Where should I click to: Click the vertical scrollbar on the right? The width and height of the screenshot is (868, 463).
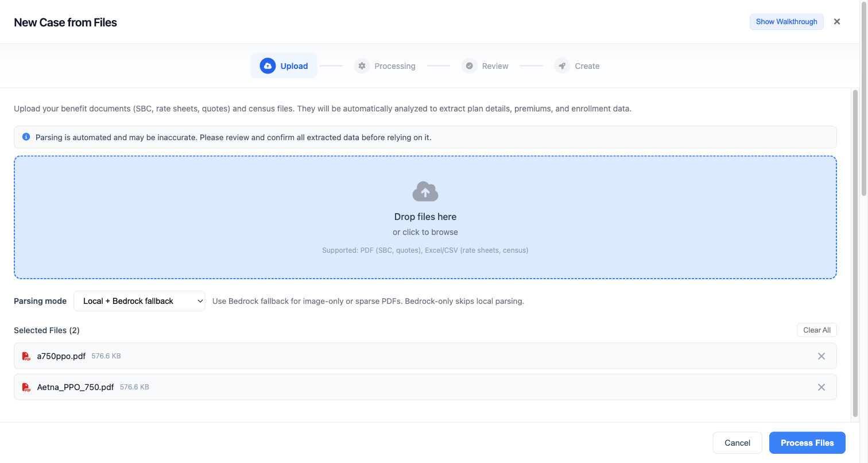tap(855, 253)
